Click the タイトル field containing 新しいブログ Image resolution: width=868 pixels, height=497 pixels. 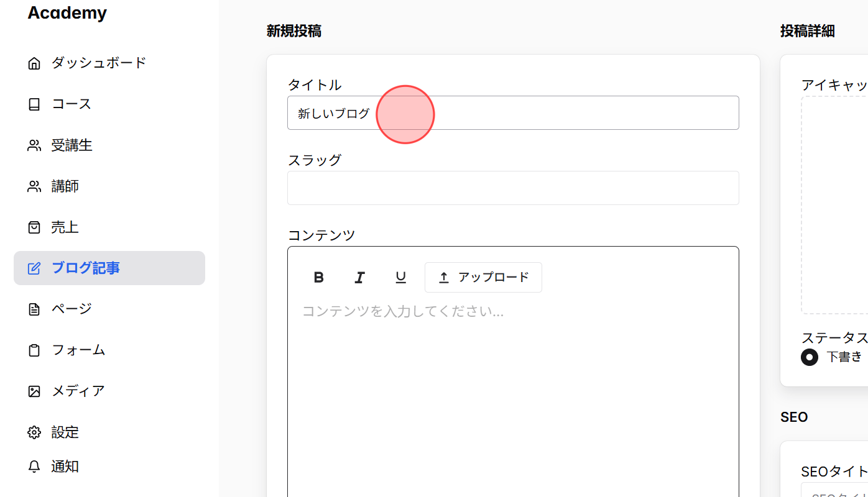point(513,112)
